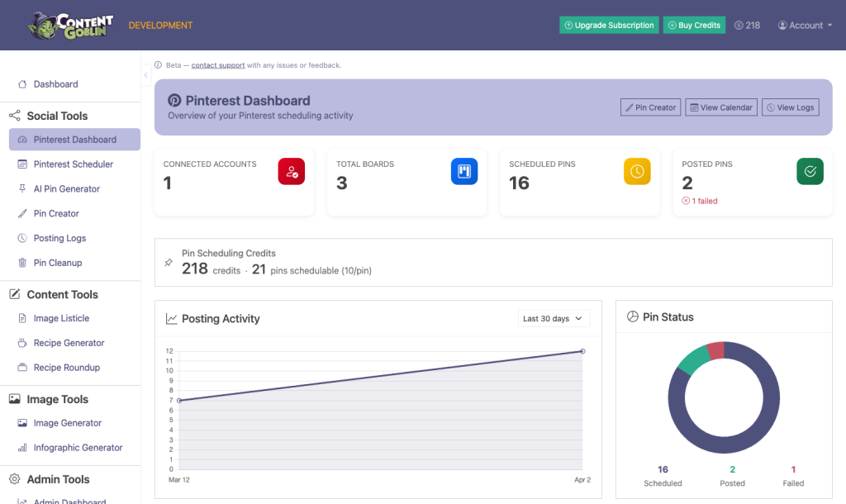The width and height of the screenshot is (846, 504).
Task: Click the blue Total Boards icon
Action: click(x=464, y=172)
